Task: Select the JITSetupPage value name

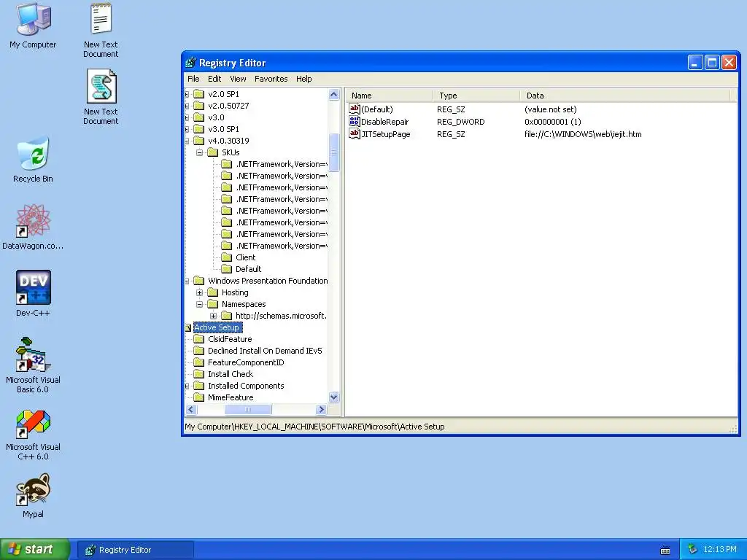Action: point(385,134)
